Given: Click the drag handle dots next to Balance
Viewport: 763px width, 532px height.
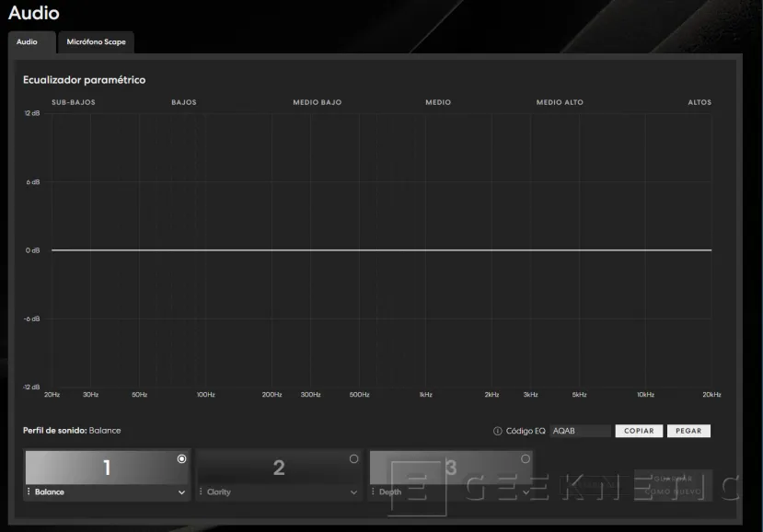Looking at the screenshot, I should 29,492.
